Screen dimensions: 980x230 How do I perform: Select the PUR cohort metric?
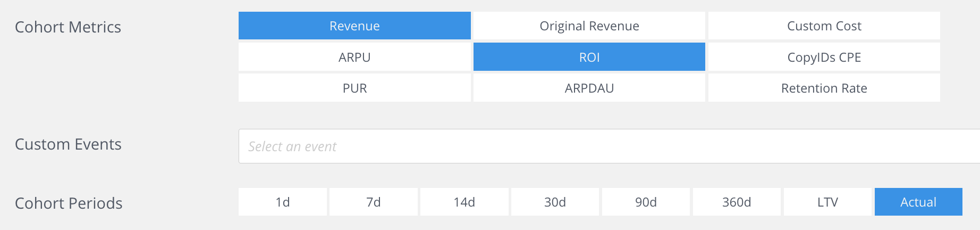354,88
